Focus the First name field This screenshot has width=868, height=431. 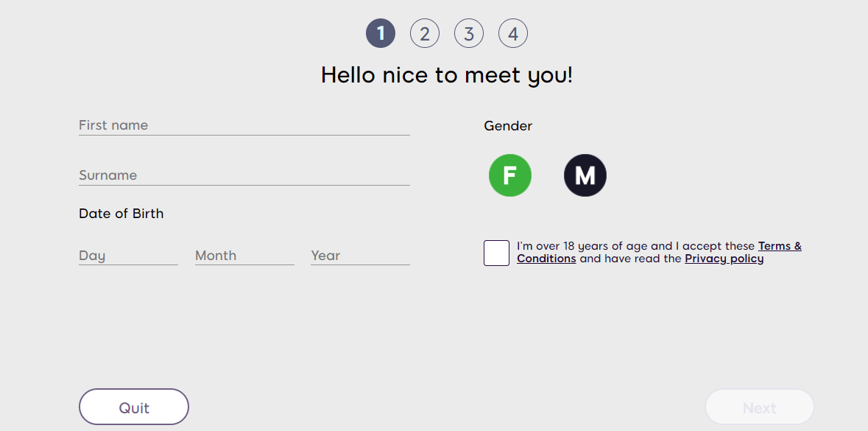tap(244, 125)
